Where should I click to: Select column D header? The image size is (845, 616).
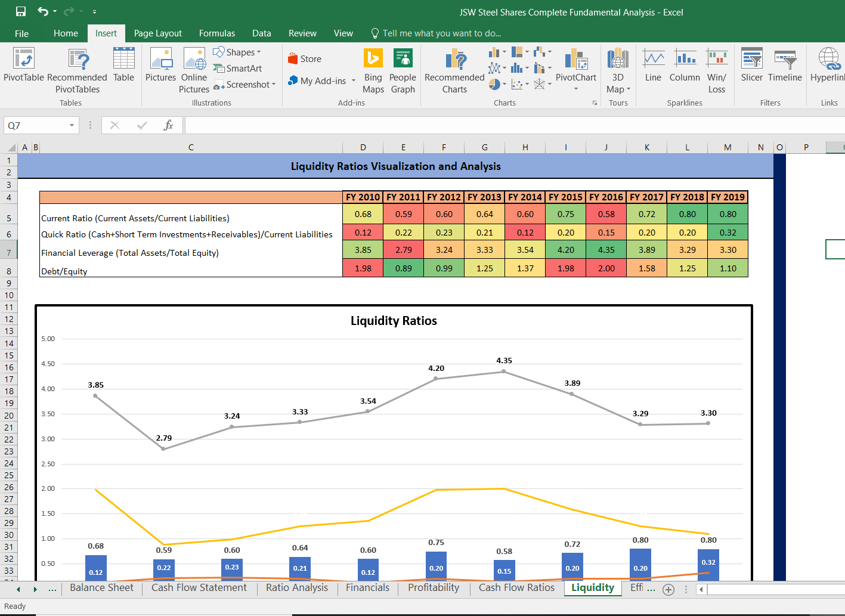click(x=363, y=147)
